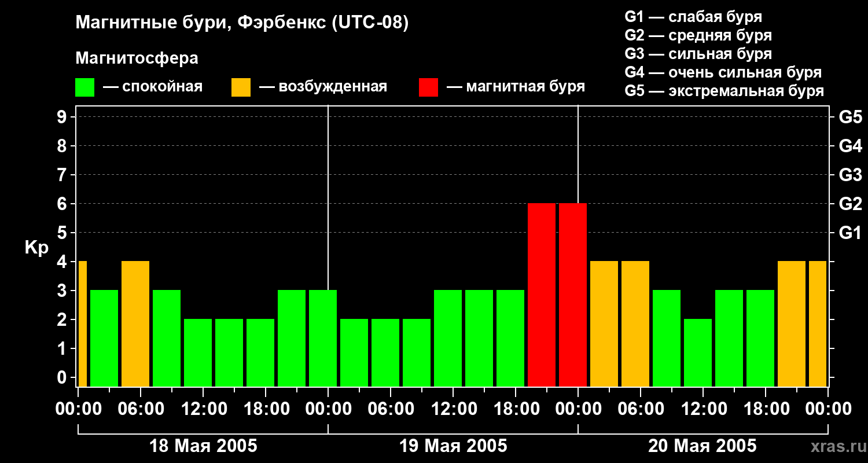The width and height of the screenshot is (868, 463).
Task: Click the first '00:00' label starting 18 Мая
Action: pos(78,409)
